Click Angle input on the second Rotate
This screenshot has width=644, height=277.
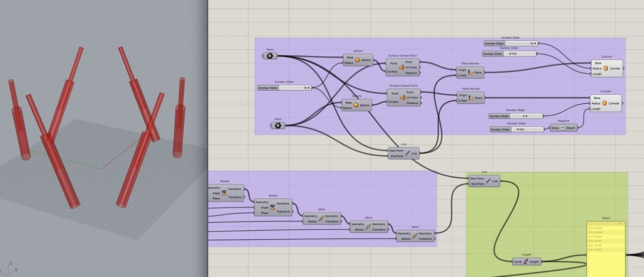(x=265, y=207)
